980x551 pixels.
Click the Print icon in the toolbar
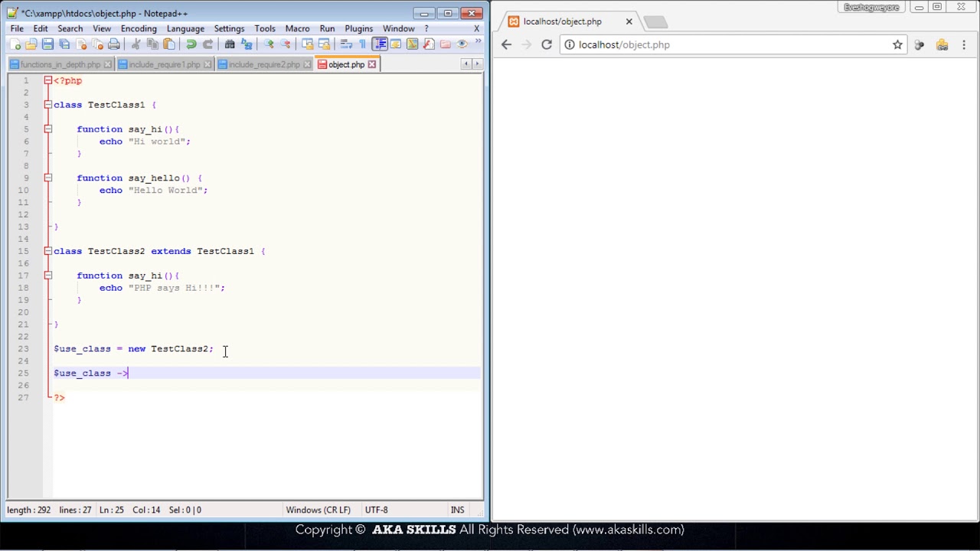point(114,44)
